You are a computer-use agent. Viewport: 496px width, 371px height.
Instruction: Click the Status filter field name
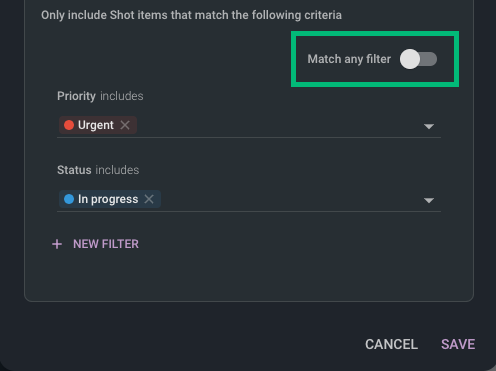[74, 170]
